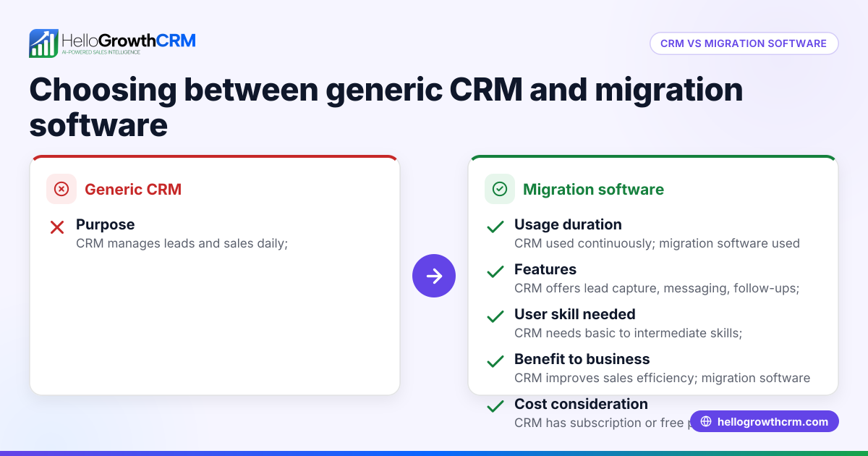Click the green check circle icon beside Migration software
Screen dimensions: 868x456
point(500,189)
